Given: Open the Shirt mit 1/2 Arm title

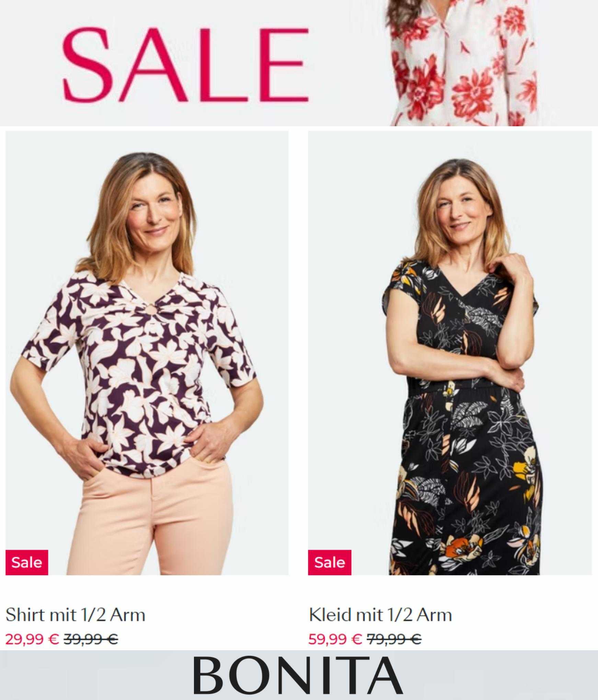Looking at the screenshot, I should pyautogui.click(x=76, y=615).
